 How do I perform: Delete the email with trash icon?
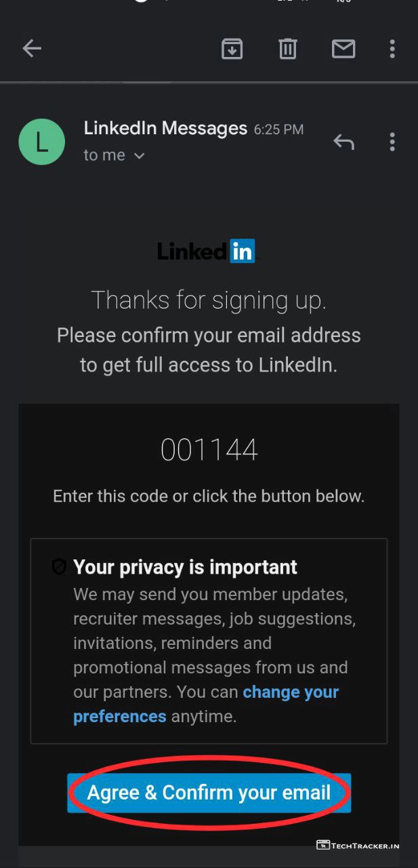(288, 48)
